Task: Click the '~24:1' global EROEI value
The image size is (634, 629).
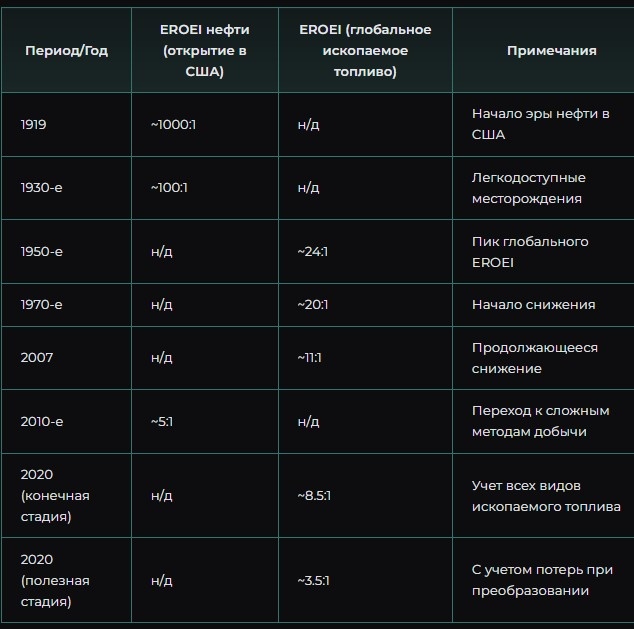Action: (313, 251)
